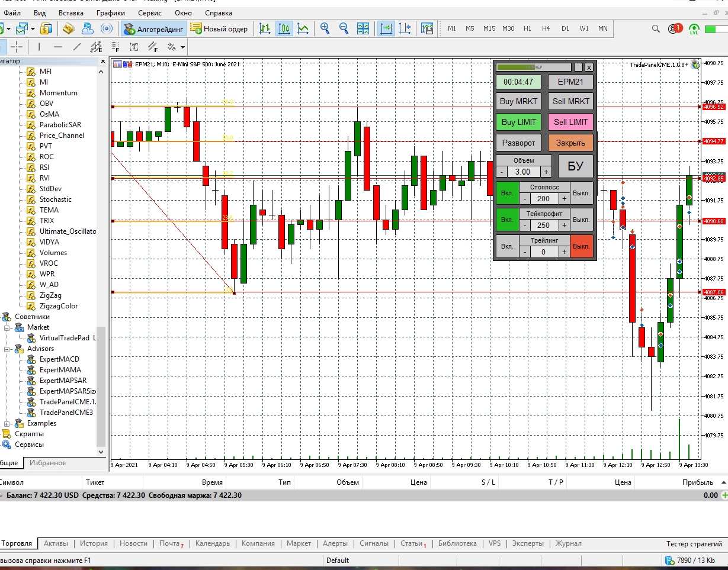
Task: Open the chart templates icon
Action: click(427, 28)
